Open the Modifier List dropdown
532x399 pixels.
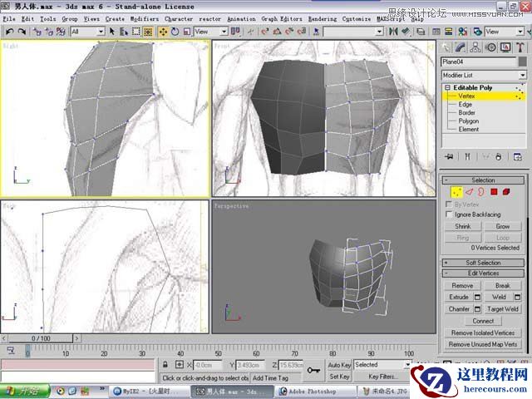pyautogui.click(x=484, y=75)
